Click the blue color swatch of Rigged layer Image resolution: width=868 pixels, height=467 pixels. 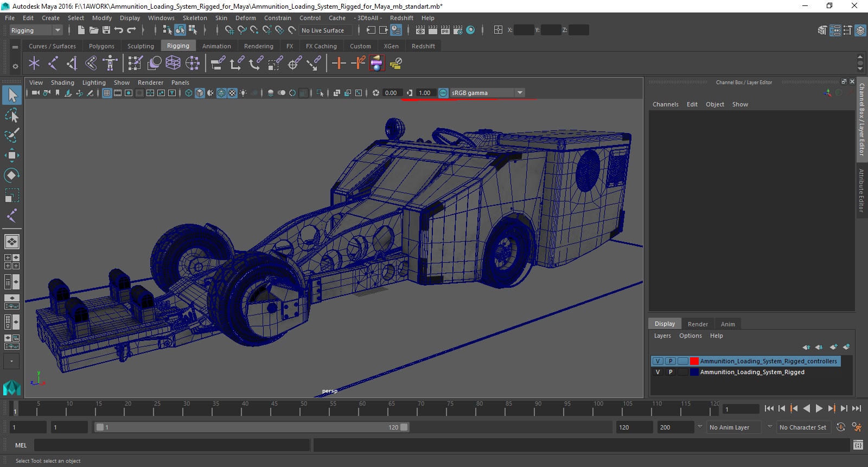click(x=694, y=372)
